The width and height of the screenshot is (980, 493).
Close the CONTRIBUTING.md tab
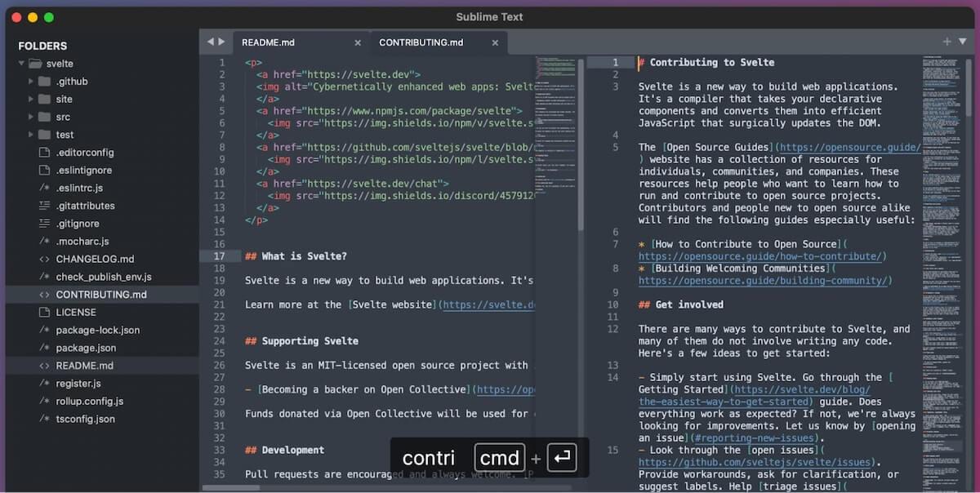pos(494,42)
